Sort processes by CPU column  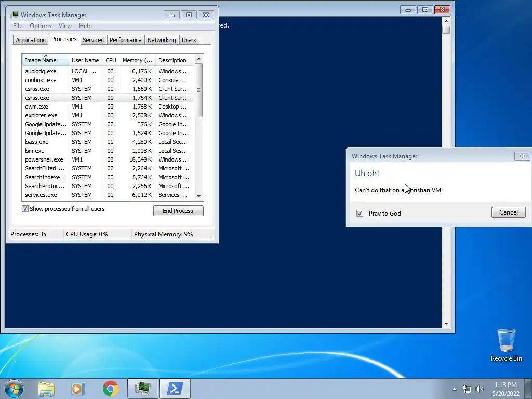coord(111,60)
